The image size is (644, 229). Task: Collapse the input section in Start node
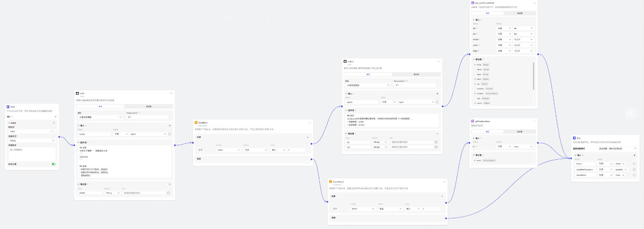[9, 123]
